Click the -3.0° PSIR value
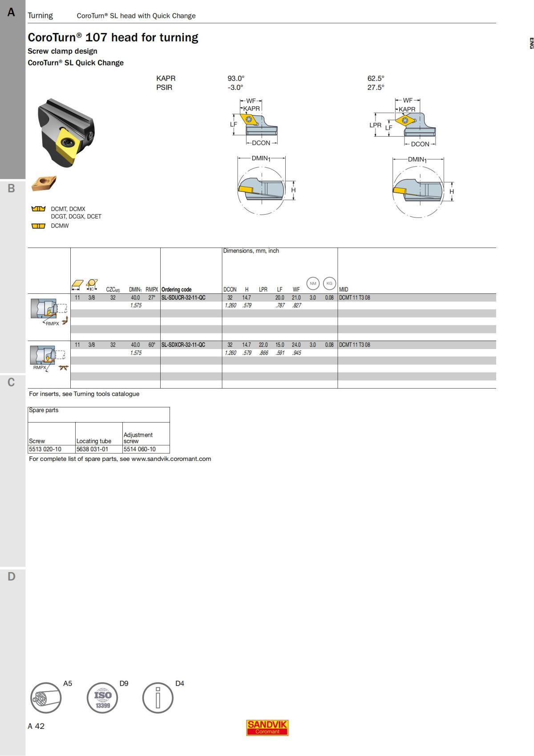 (x=235, y=87)
